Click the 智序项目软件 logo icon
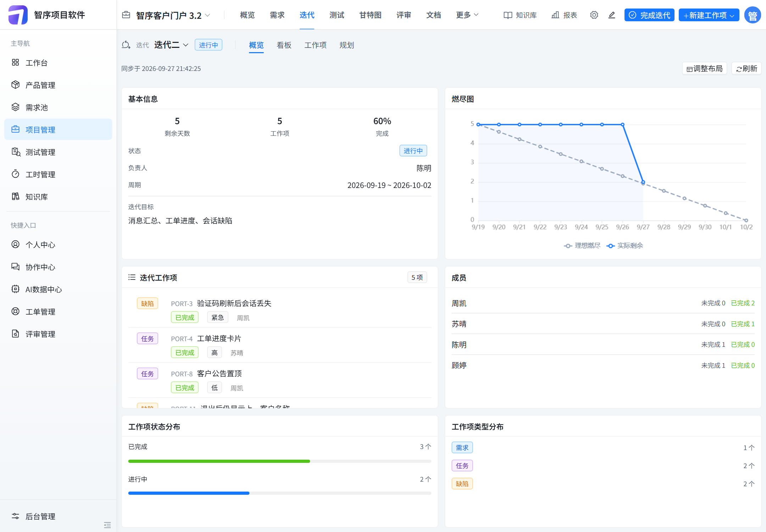 pos(18,15)
